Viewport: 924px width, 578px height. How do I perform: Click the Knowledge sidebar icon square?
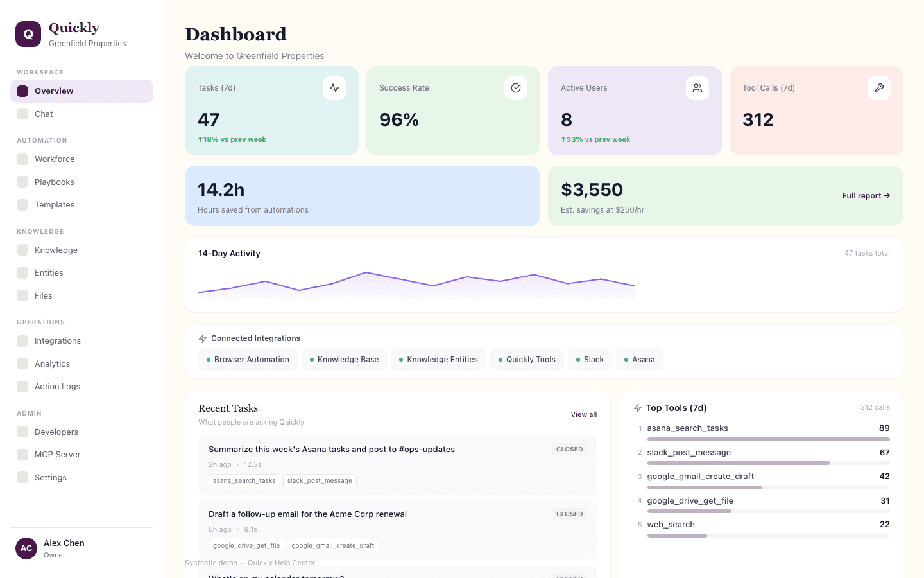[x=22, y=250]
